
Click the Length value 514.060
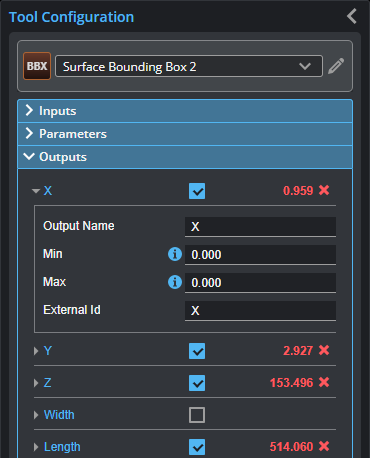(x=291, y=446)
